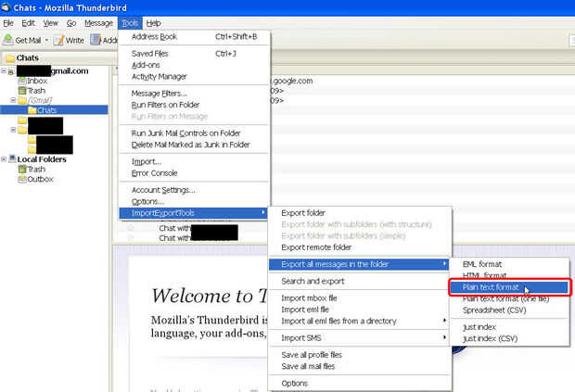Screen dimensions: 575x392
Task: Collapse the redacted folder below Chats
Action: (13, 130)
